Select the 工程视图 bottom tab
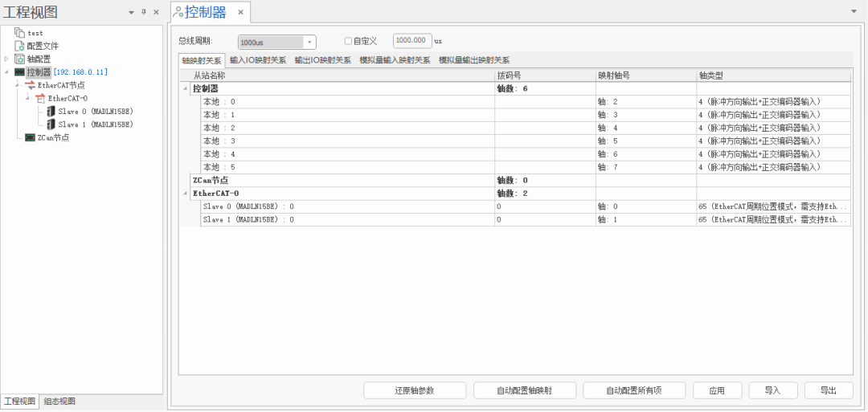This screenshot has height=412, width=868. coord(19,401)
